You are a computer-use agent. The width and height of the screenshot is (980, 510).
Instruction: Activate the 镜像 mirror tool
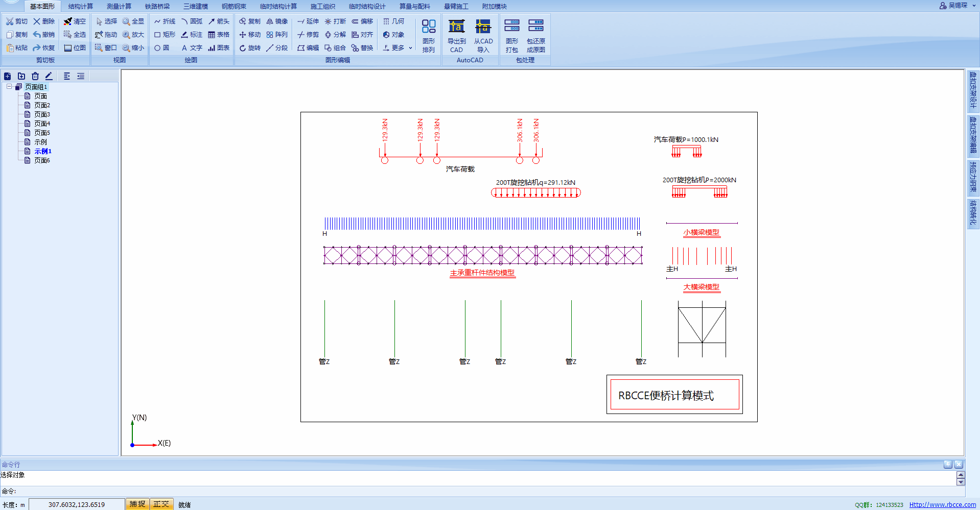point(277,21)
